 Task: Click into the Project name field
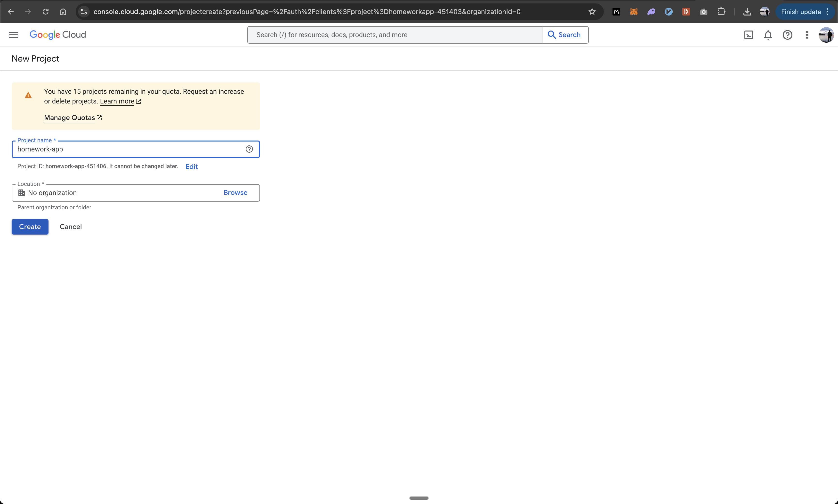tap(136, 149)
